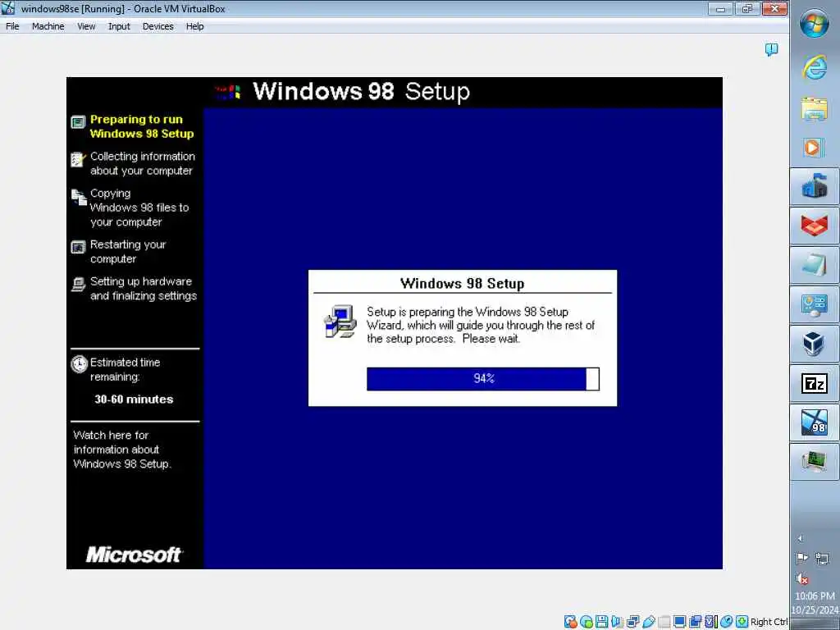Click the Setting up hardware step
Screen dimensions: 840x630
tap(134, 288)
